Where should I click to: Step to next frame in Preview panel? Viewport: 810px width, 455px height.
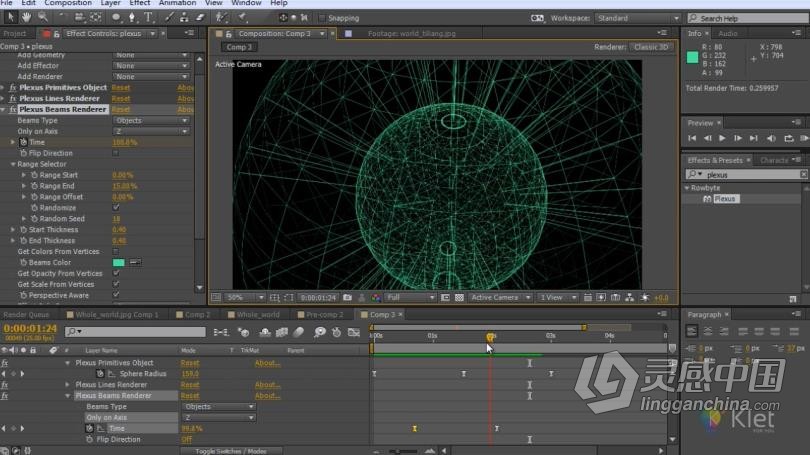click(x=738, y=138)
